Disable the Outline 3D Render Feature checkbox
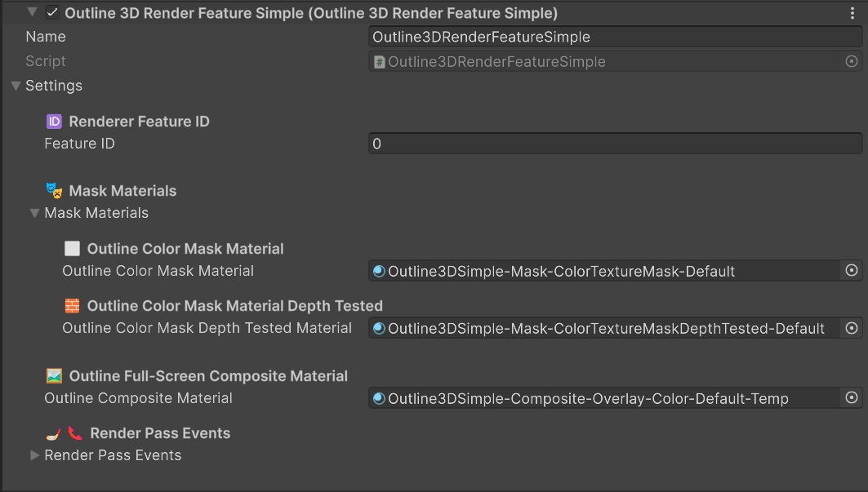 pos(52,13)
